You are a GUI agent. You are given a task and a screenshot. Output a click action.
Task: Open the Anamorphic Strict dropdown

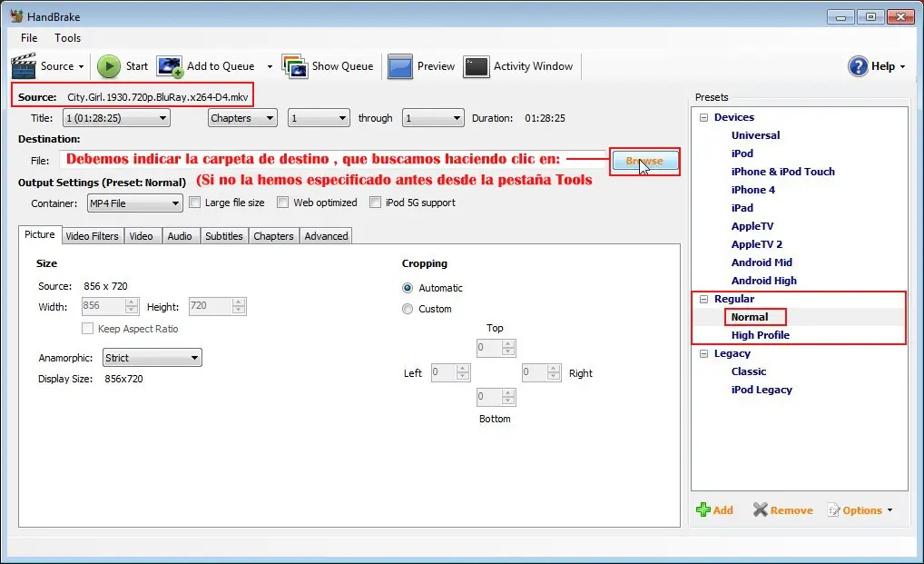pos(152,358)
